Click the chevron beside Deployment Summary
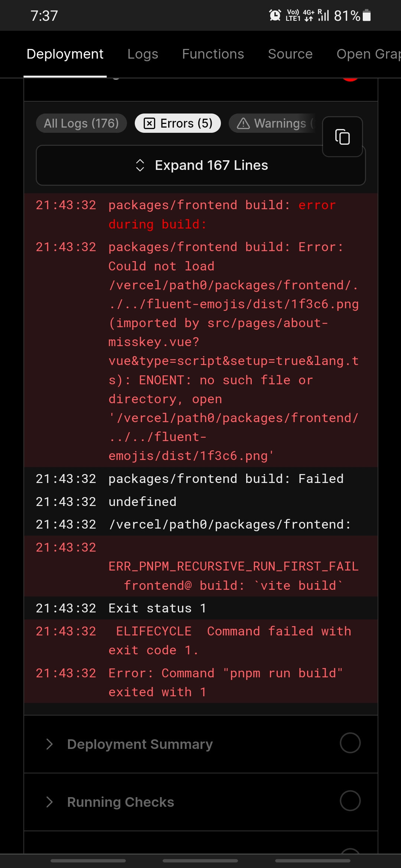The width and height of the screenshot is (401, 868). coord(49,743)
